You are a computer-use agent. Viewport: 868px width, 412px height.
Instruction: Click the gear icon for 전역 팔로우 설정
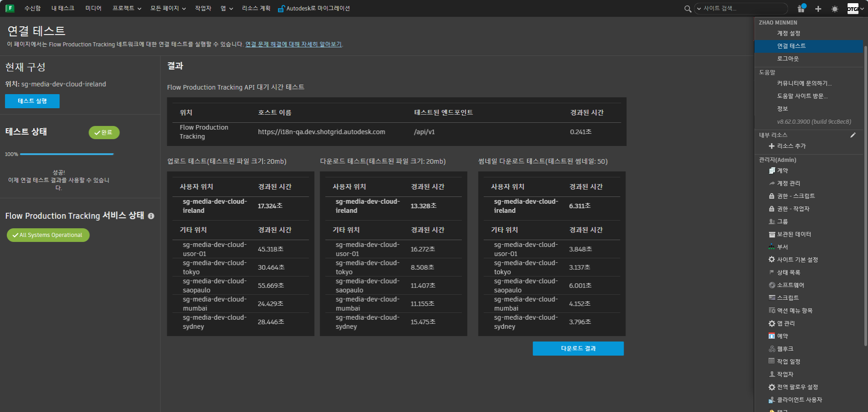click(772, 387)
